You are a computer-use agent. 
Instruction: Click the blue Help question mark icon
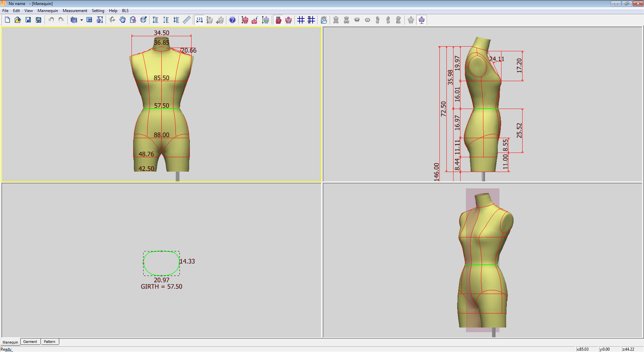(232, 20)
